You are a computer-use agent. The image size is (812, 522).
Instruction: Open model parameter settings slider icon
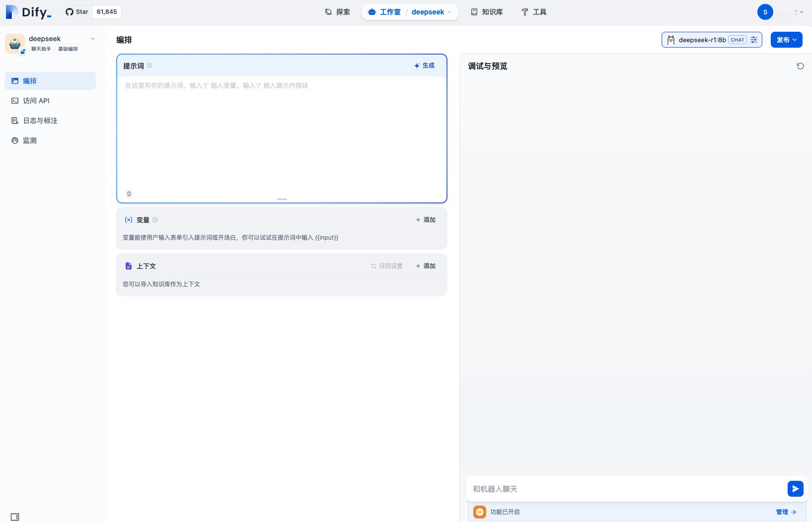754,40
